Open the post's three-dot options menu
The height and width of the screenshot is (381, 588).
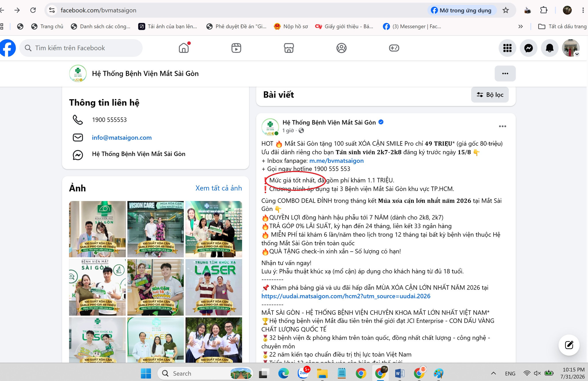[502, 126]
